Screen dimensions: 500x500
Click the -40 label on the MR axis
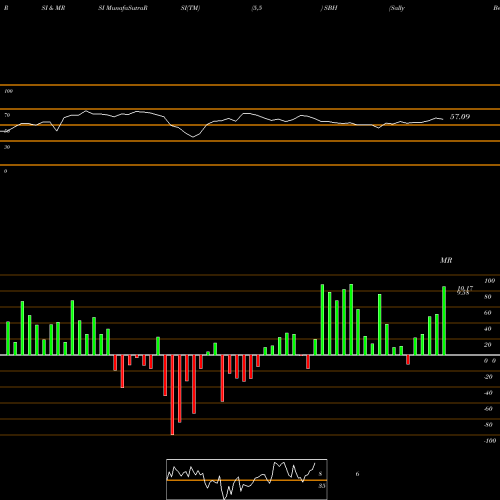(x=488, y=393)
